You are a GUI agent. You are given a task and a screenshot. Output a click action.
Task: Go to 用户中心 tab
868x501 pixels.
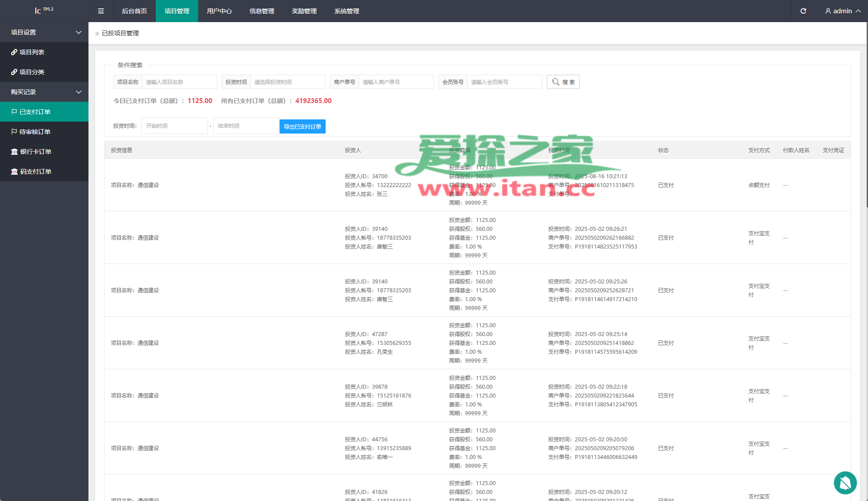click(x=219, y=11)
